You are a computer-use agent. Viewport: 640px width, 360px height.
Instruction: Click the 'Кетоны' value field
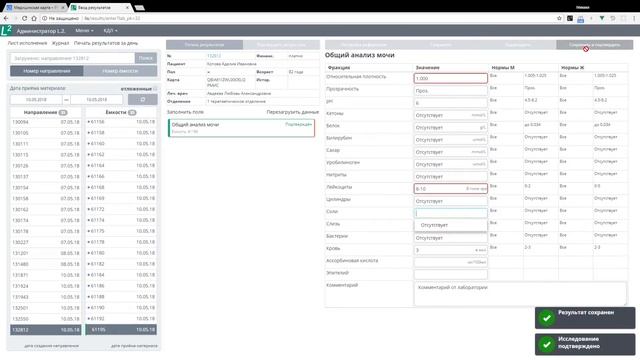point(451,115)
